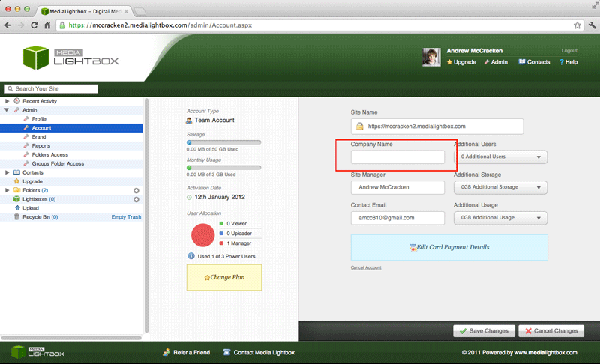Bookmark the page with the star icon
Viewport: 600px width, 364px height.
[577, 25]
